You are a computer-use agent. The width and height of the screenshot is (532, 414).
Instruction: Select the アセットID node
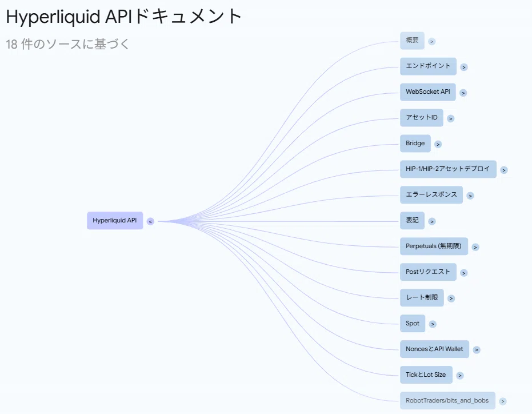coord(421,118)
